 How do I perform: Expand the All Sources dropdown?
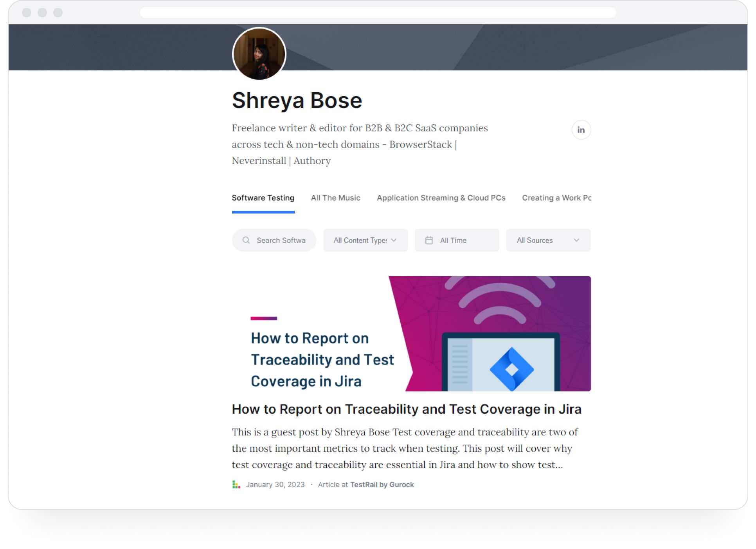point(548,240)
